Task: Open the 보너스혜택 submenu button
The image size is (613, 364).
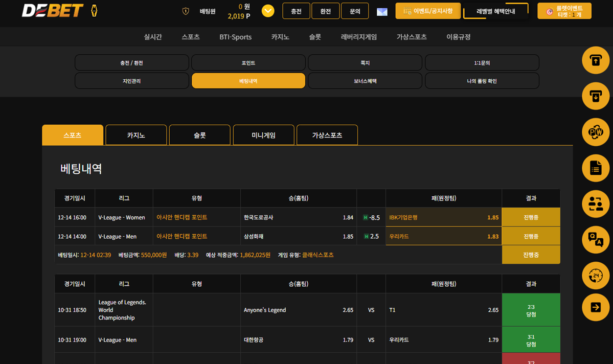Action: coord(365,81)
